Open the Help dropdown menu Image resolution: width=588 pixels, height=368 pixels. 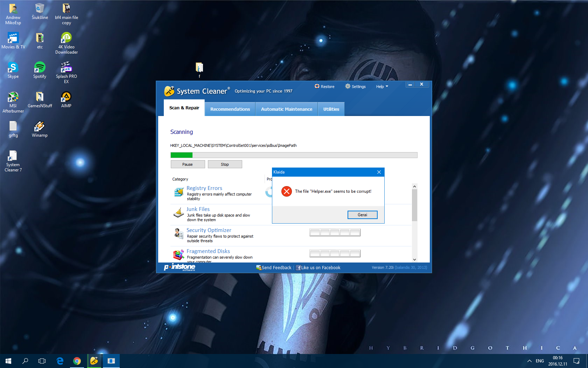[382, 87]
